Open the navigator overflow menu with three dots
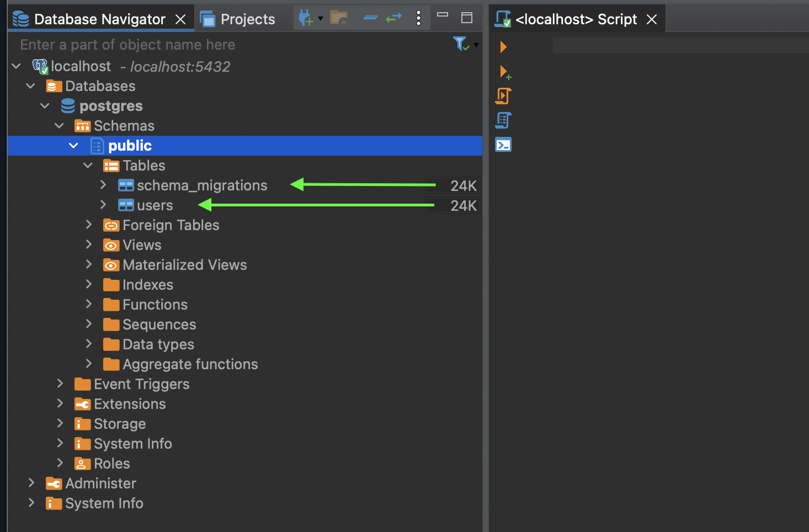This screenshot has height=532, width=809. (x=418, y=18)
